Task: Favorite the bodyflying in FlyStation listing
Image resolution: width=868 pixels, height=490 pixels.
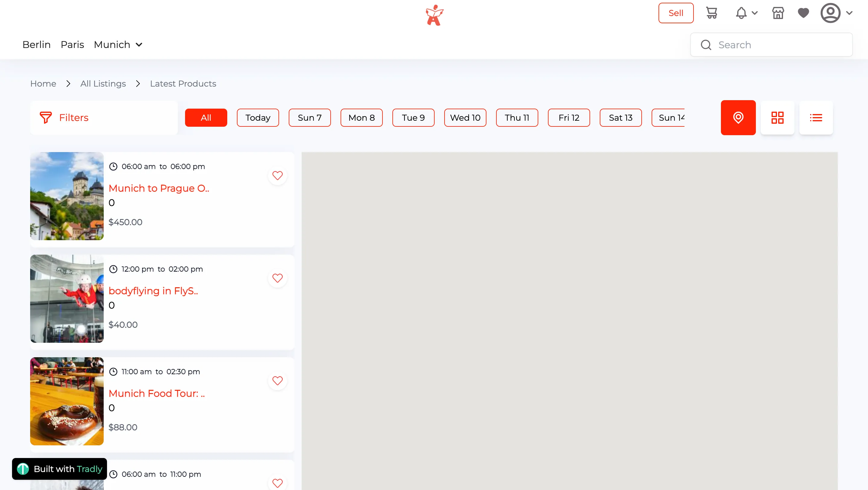Action: coord(277,278)
